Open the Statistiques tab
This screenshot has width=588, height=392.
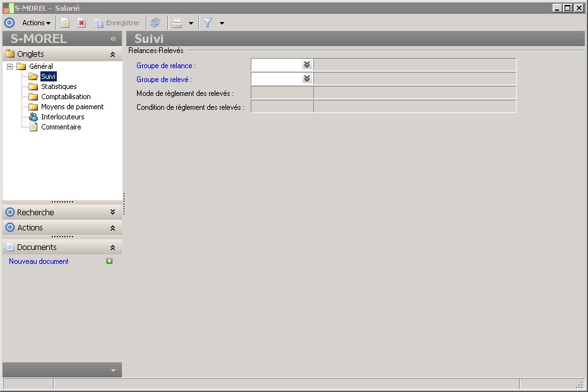click(59, 86)
